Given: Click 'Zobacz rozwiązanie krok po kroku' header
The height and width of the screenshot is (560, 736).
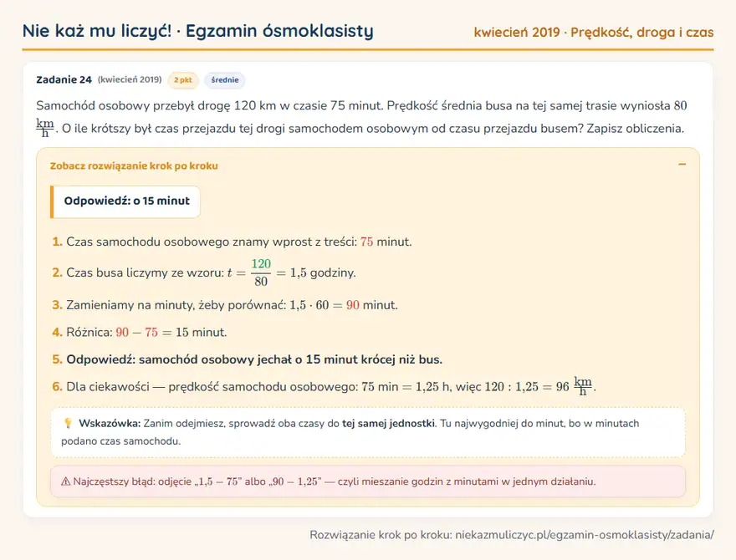Looking at the screenshot, I should click(134, 166).
